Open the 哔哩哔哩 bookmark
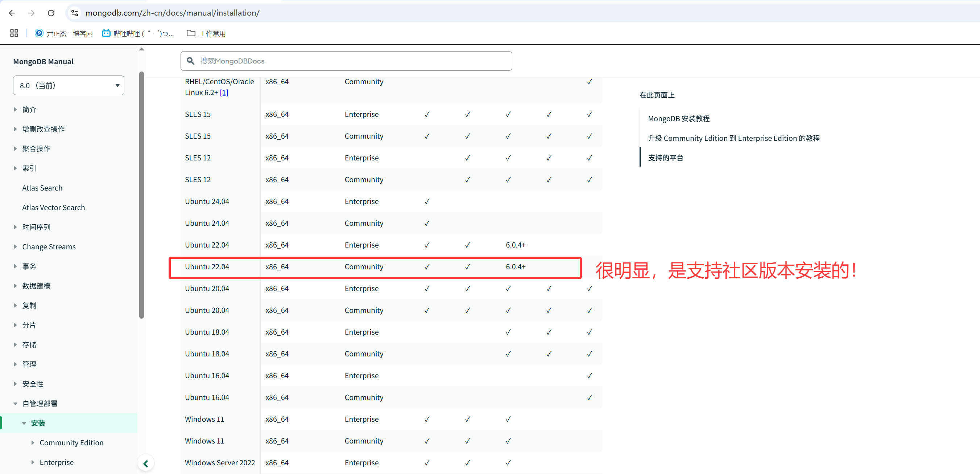The height and width of the screenshot is (474, 980). point(138,33)
